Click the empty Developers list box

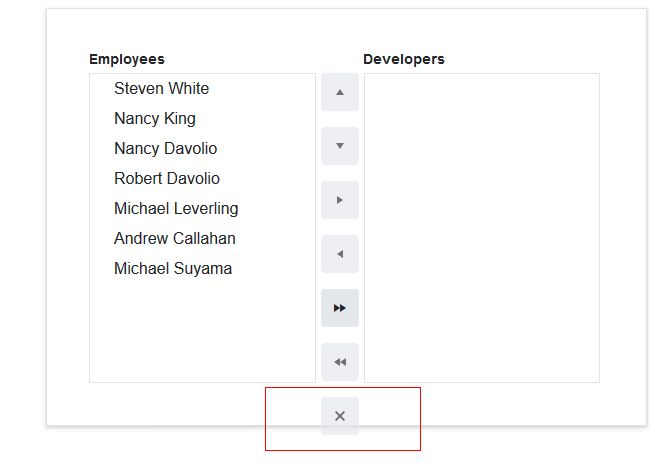point(481,228)
